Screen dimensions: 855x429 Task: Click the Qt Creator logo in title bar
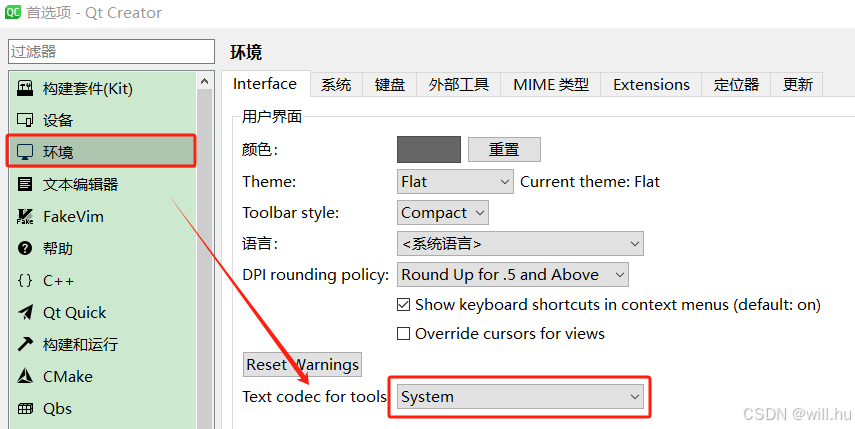(13, 11)
